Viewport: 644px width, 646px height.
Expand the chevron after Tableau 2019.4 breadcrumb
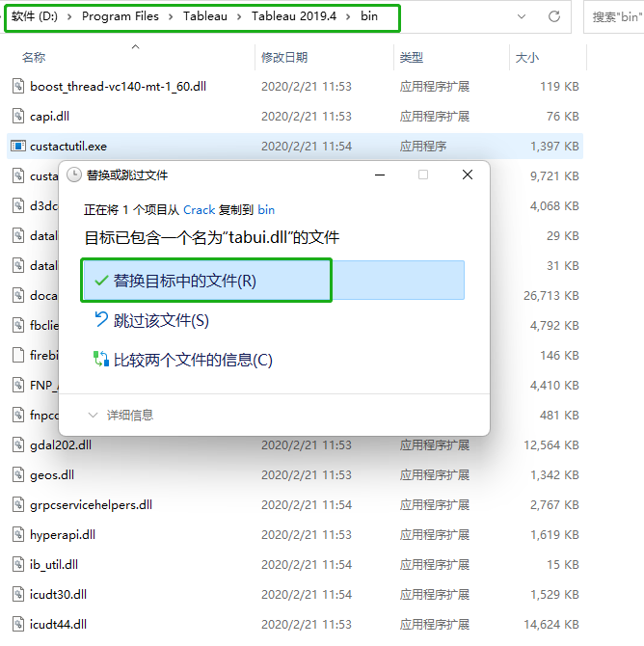(x=348, y=17)
